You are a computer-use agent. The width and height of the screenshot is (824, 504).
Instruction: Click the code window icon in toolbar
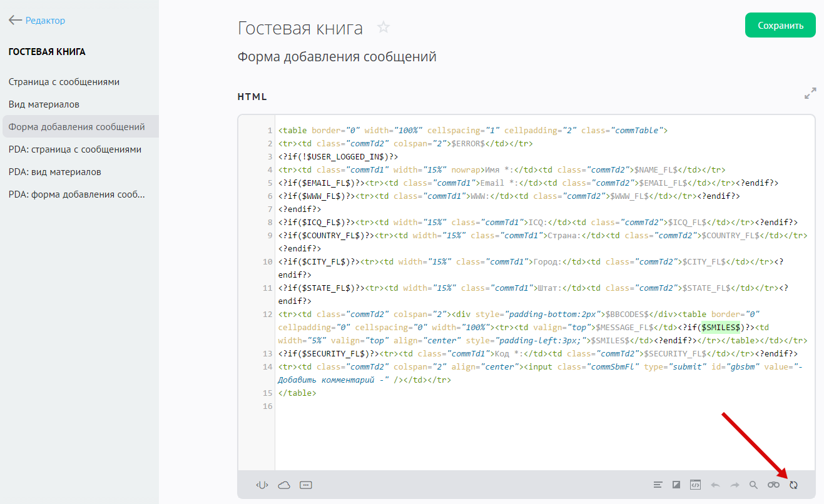695,485
